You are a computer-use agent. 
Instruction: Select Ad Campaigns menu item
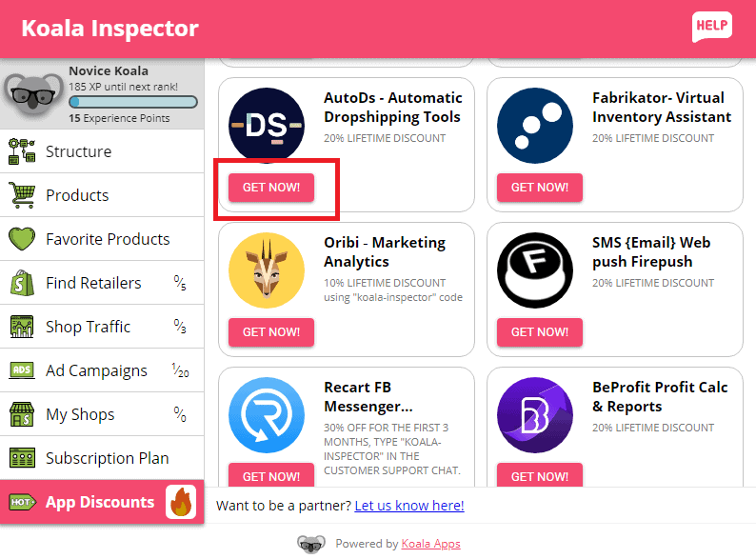tap(102, 370)
